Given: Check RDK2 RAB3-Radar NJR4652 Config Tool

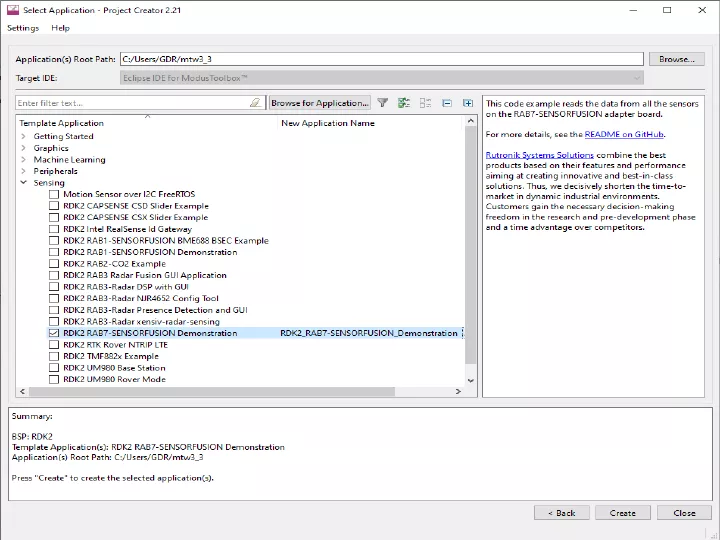Looking at the screenshot, I should coord(54,298).
